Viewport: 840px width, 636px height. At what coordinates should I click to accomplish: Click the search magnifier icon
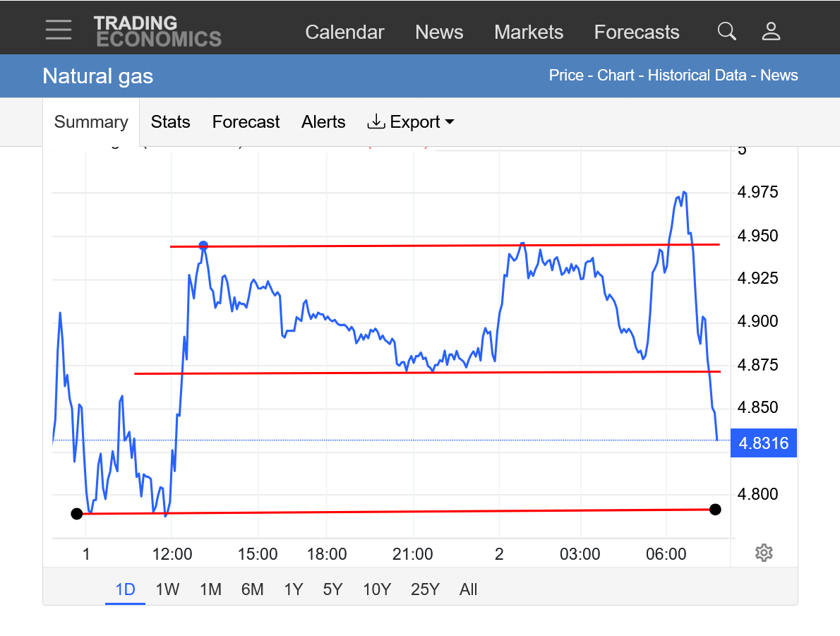tap(726, 31)
